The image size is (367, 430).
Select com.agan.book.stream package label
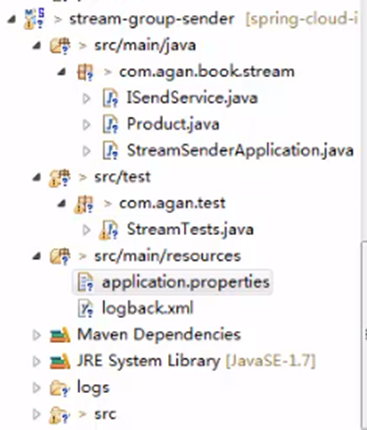coord(207,72)
